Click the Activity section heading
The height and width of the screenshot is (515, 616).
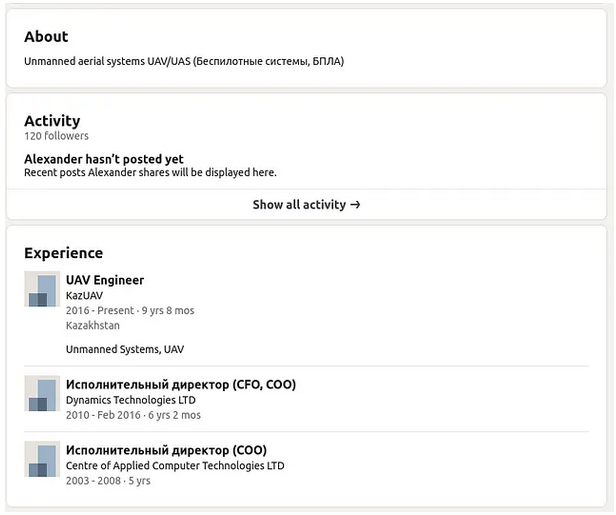[x=52, y=121]
